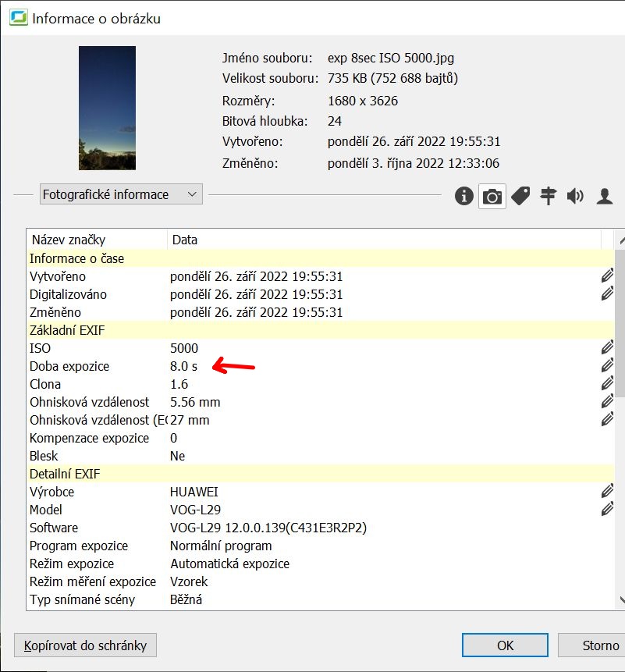
Task: Click the photo preview thumbnail
Action: pyautogui.click(x=107, y=108)
